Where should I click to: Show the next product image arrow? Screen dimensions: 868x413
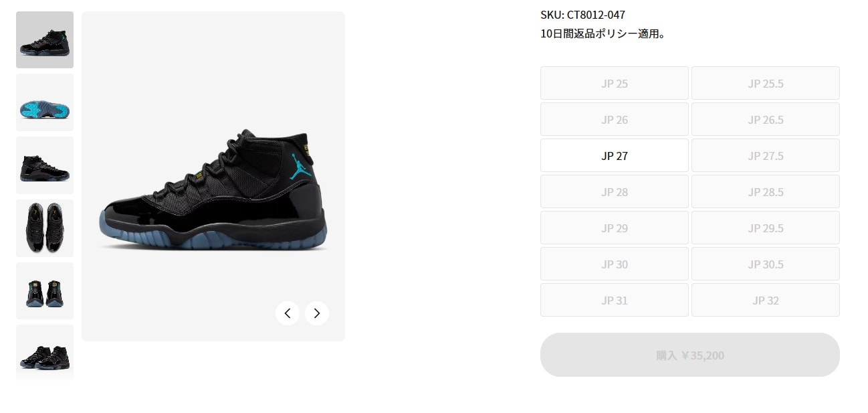pyautogui.click(x=317, y=313)
